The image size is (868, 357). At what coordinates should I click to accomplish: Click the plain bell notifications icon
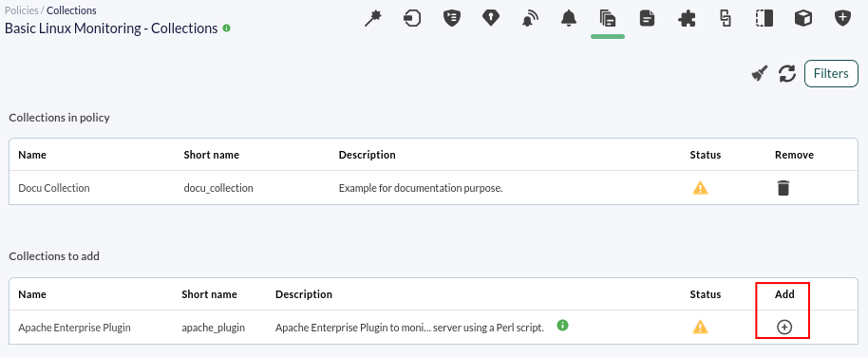pyautogui.click(x=569, y=19)
